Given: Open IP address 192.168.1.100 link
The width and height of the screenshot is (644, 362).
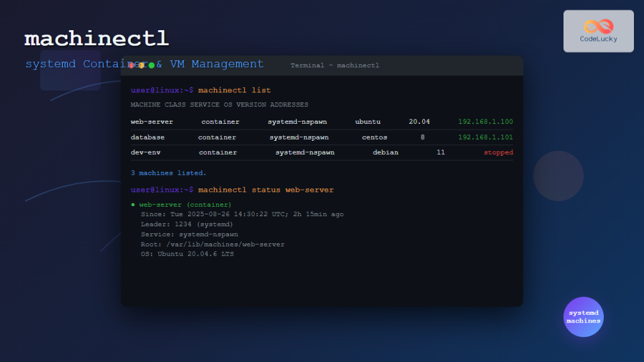Looking at the screenshot, I should pyautogui.click(x=484, y=122).
